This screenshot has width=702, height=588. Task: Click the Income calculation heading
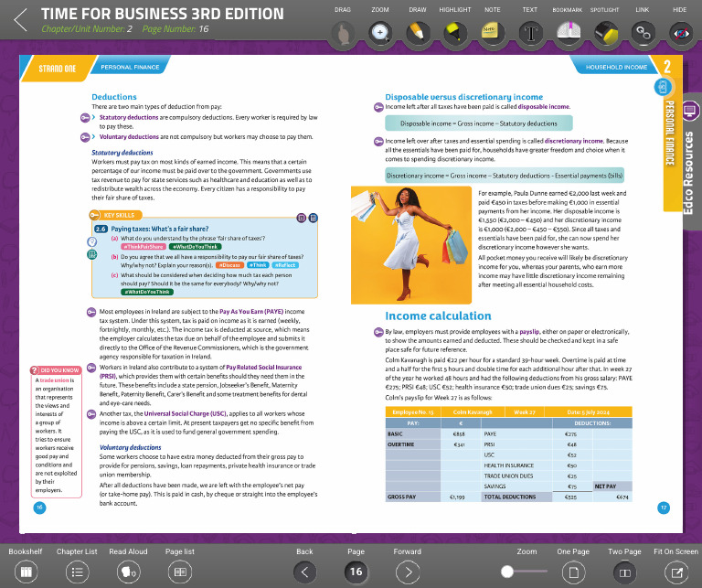click(x=438, y=316)
